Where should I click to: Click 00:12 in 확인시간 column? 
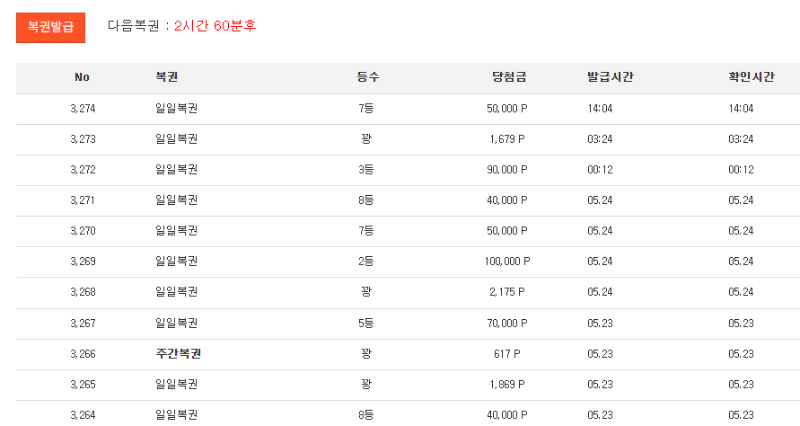click(x=741, y=169)
